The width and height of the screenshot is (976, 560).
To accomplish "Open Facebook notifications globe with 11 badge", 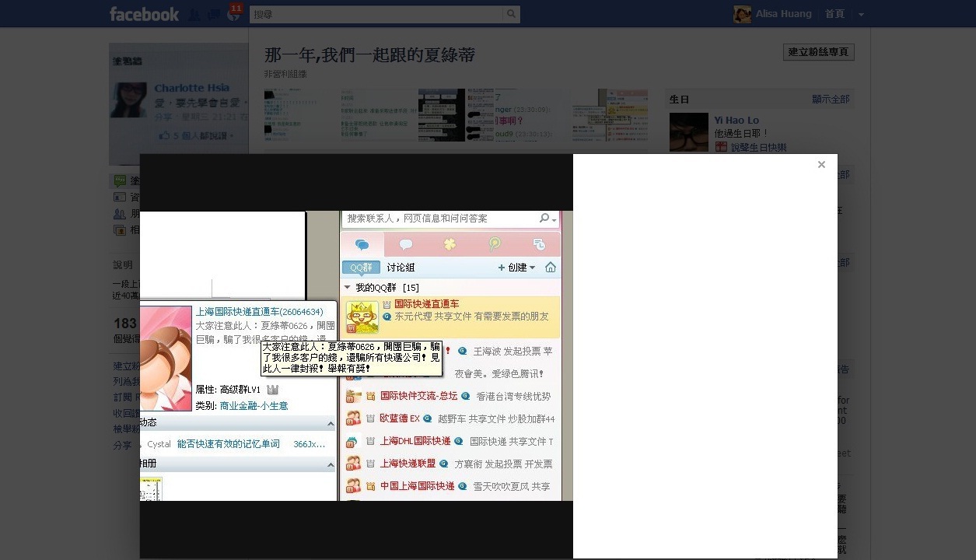I will pos(232,15).
